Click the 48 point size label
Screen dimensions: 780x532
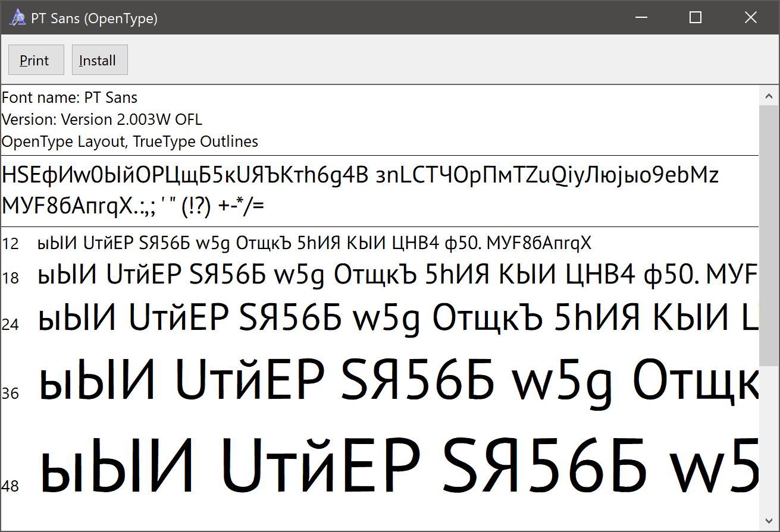tap(11, 486)
